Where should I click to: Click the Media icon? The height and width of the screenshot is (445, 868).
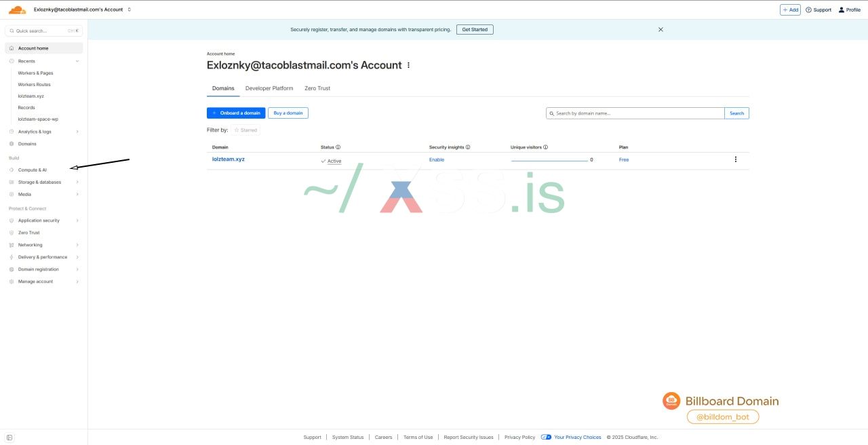click(12, 194)
